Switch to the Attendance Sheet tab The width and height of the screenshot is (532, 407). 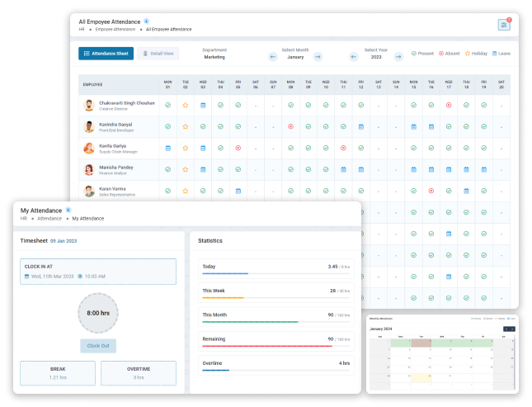point(106,54)
